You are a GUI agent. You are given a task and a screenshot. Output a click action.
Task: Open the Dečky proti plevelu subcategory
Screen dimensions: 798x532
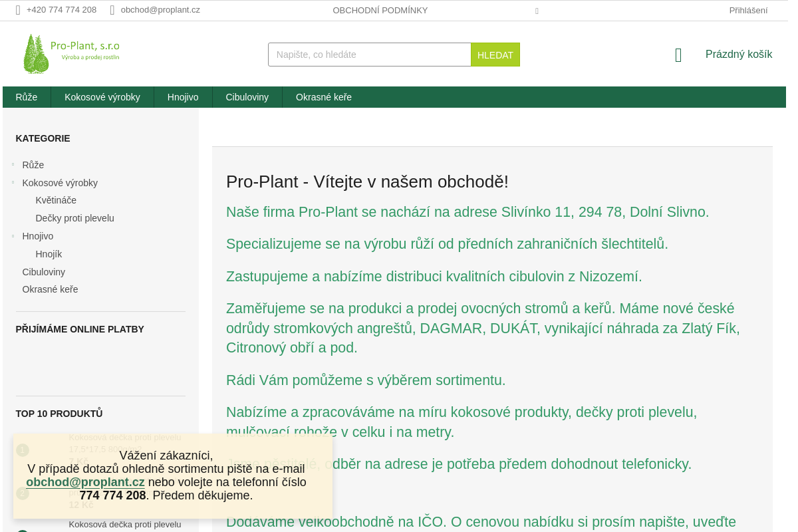(x=75, y=218)
